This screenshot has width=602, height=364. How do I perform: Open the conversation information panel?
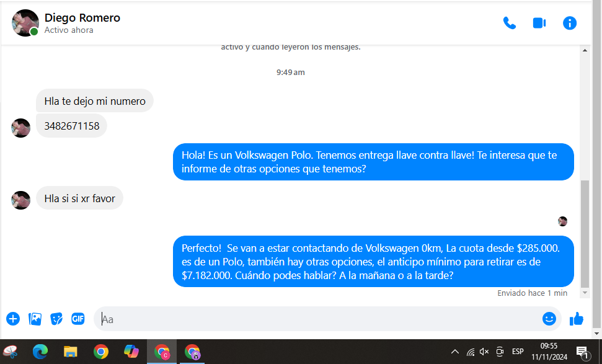(x=569, y=23)
